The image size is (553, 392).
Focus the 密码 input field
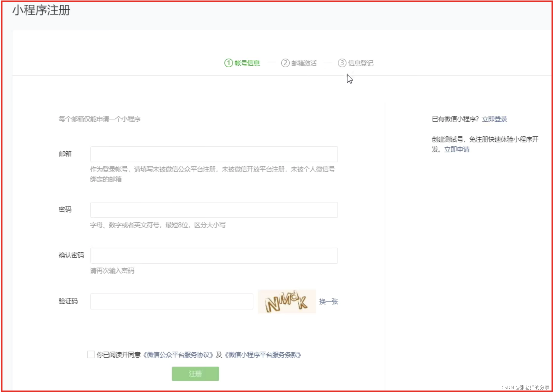pos(214,210)
